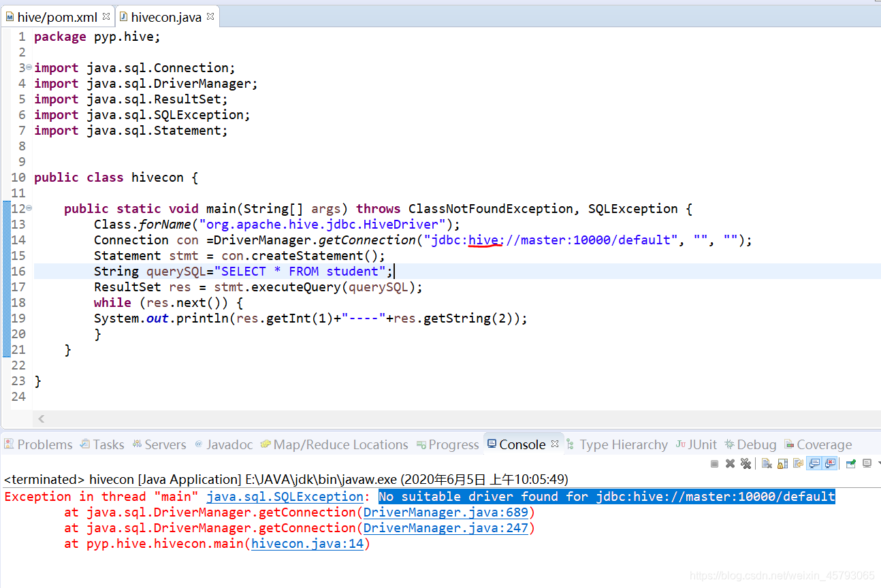Collapse the main method fold on line 12
The image size is (881, 588).
[x=29, y=208]
